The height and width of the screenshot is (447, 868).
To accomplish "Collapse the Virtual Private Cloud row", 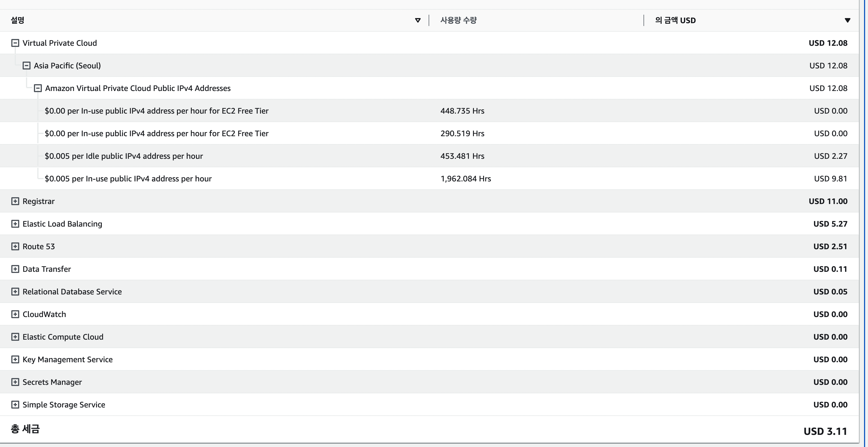I will click(x=15, y=43).
